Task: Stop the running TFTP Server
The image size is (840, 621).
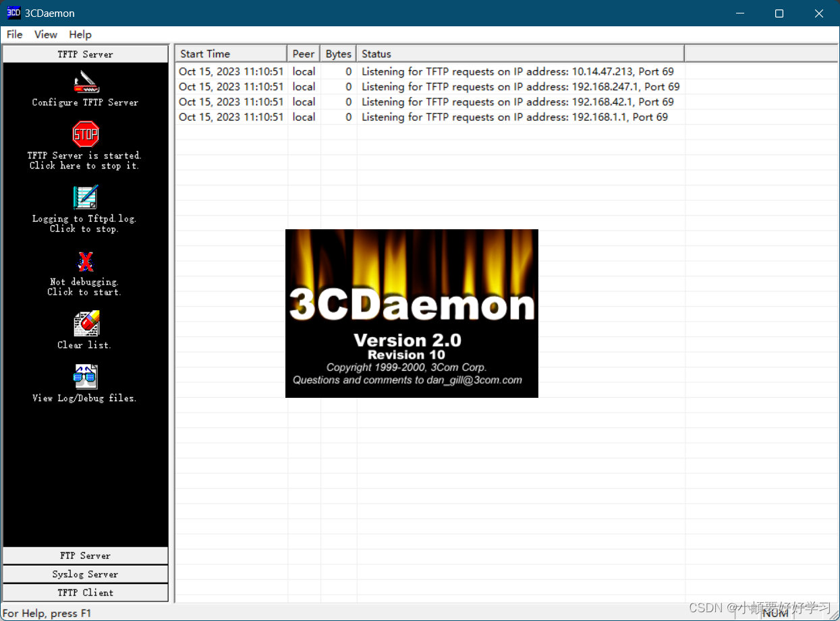Action: point(84,145)
